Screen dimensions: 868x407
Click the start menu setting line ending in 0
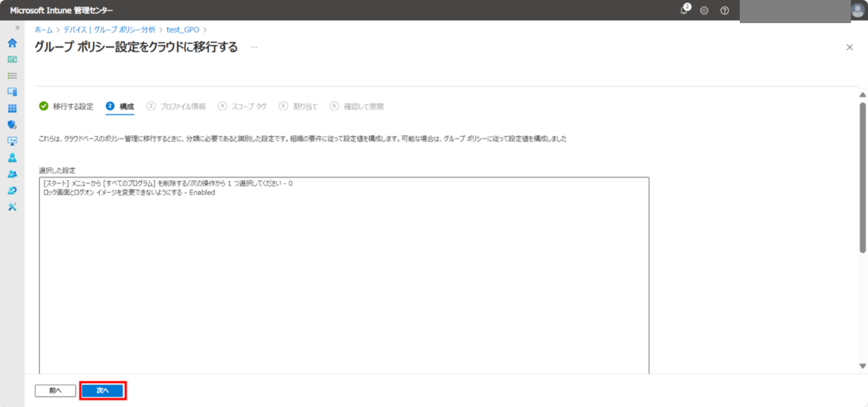pos(168,184)
